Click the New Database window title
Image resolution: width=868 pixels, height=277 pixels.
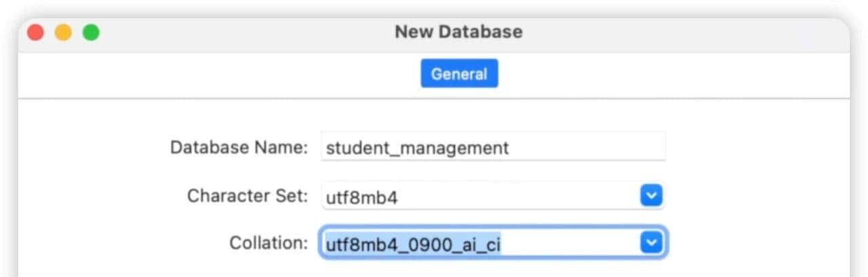(458, 32)
